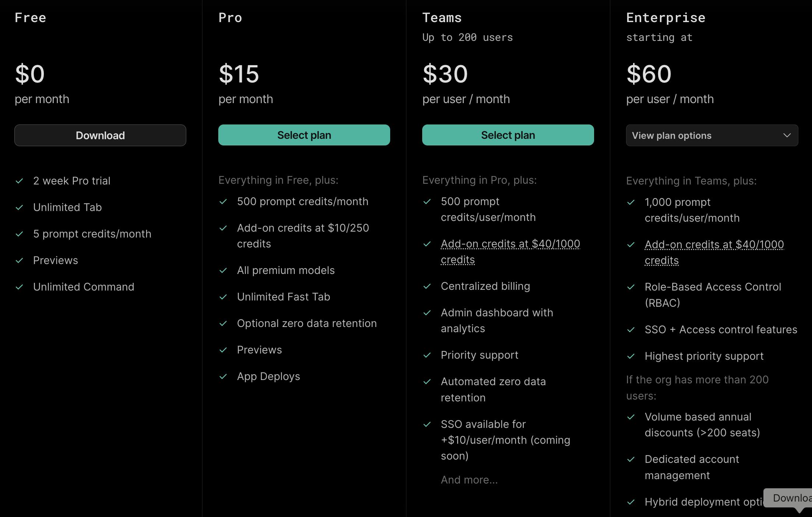Open the View plan options dropdown
This screenshot has height=517, width=812.
712,136
